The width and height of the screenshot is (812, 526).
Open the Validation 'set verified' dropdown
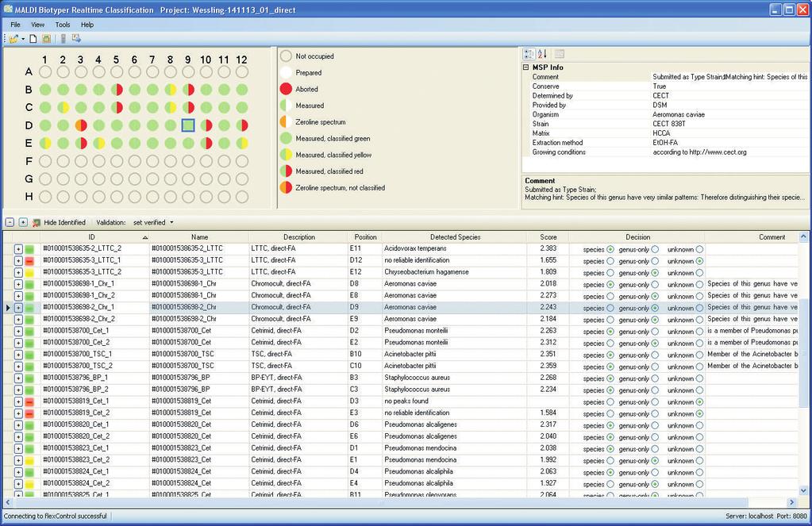click(x=153, y=223)
